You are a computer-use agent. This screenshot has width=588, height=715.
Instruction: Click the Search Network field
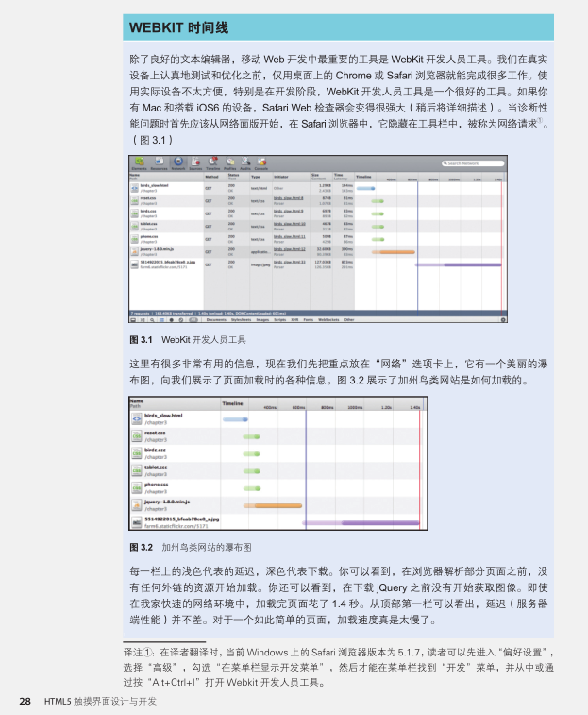point(473,163)
